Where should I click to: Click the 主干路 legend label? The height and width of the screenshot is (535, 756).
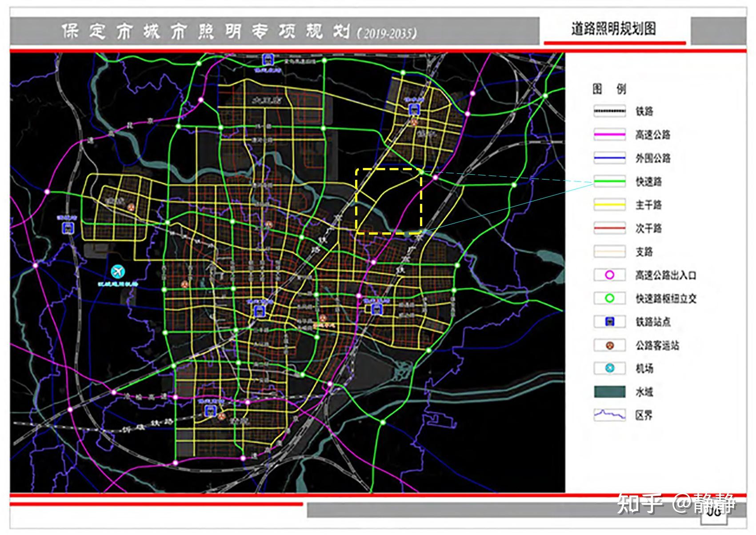coord(648,205)
